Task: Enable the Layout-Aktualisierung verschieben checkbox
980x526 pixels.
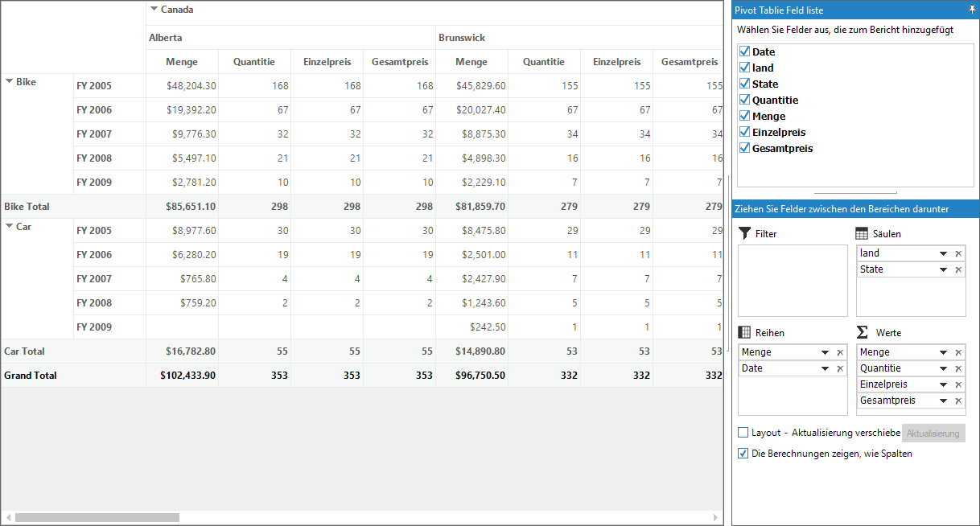Action: coord(743,433)
